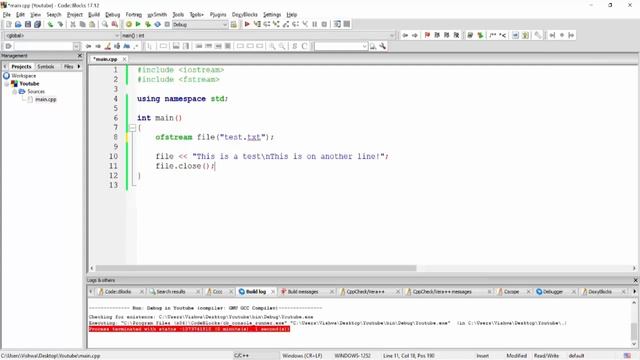Viewport: 640px width, 360px height.
Task: Collapse code fold marker at line 7
Action: 132,128
